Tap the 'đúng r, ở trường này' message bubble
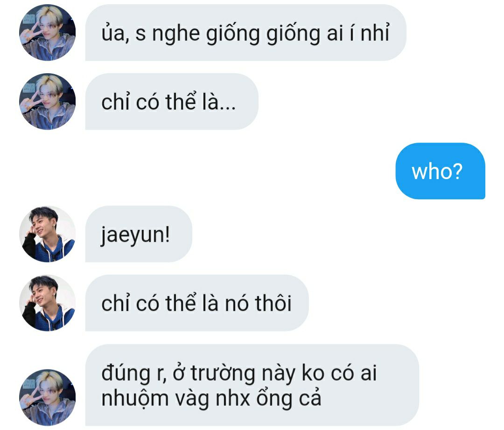Viewport: 504px width, 430px height. (x=252, y=385)
